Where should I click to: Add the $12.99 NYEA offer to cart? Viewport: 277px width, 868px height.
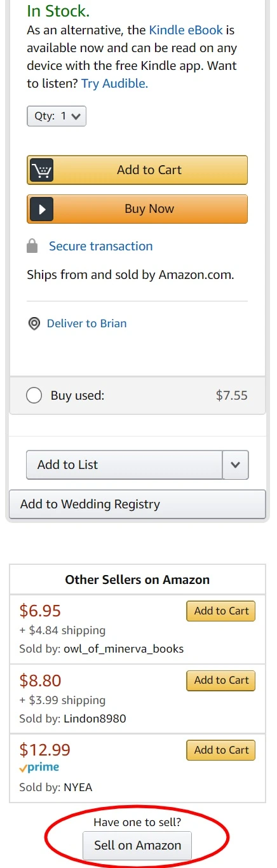click(221, 750)
